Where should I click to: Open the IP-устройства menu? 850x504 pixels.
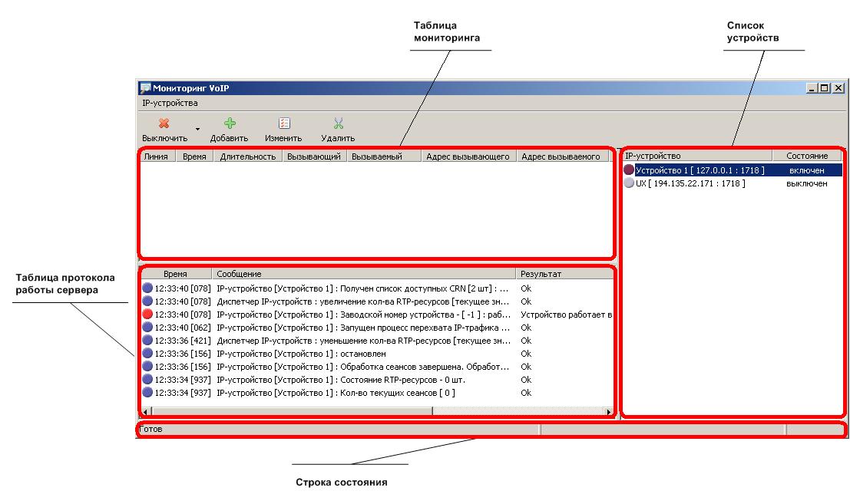point(170,103)
